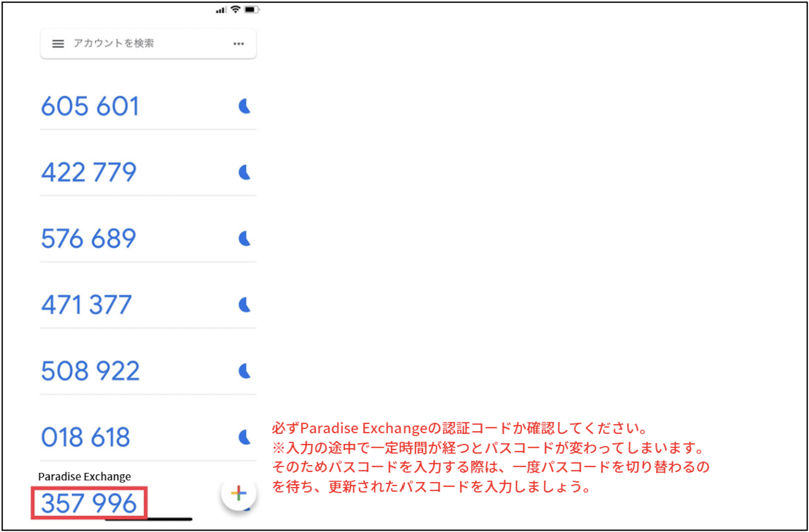Viewport: 809px width, 532px height.
Task: Copy the code 605 601
Action: [x=90, y=106]
